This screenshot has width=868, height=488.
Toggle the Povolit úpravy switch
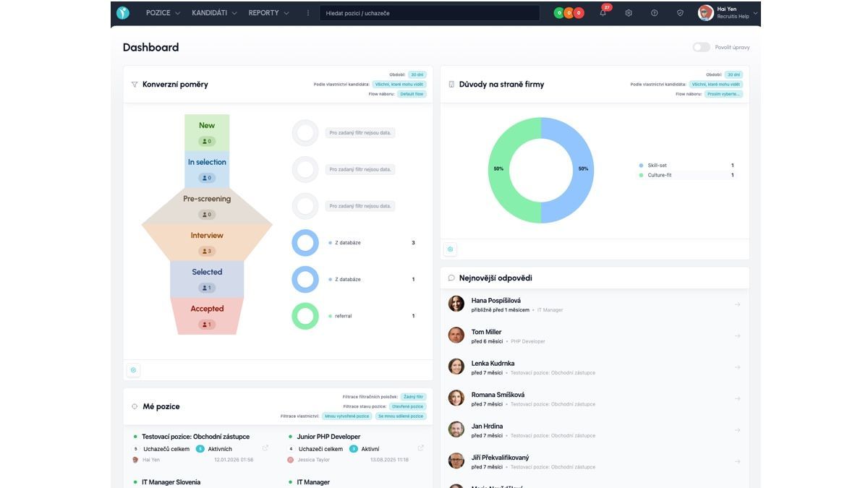point(701,47)
